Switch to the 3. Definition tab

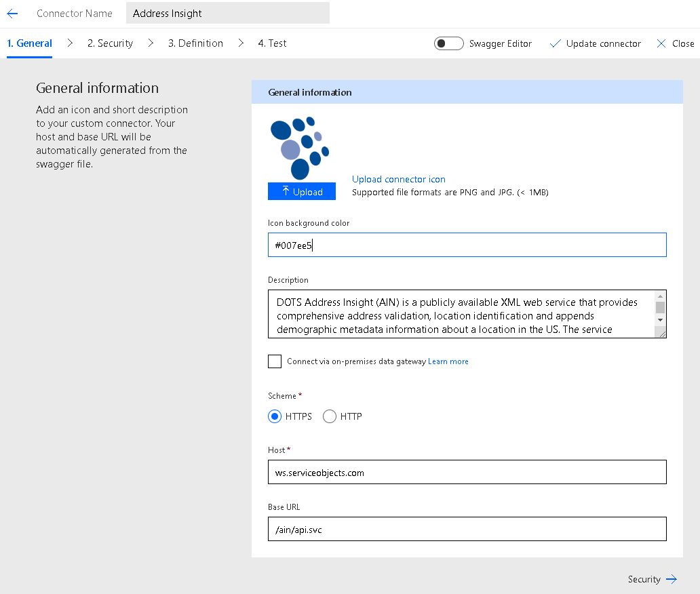coord(195,43)
